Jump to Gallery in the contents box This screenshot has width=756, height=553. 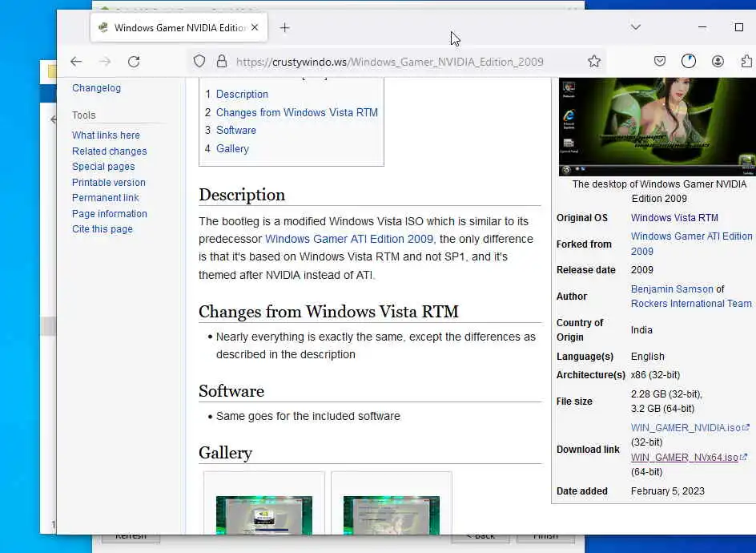coord(232,148)
